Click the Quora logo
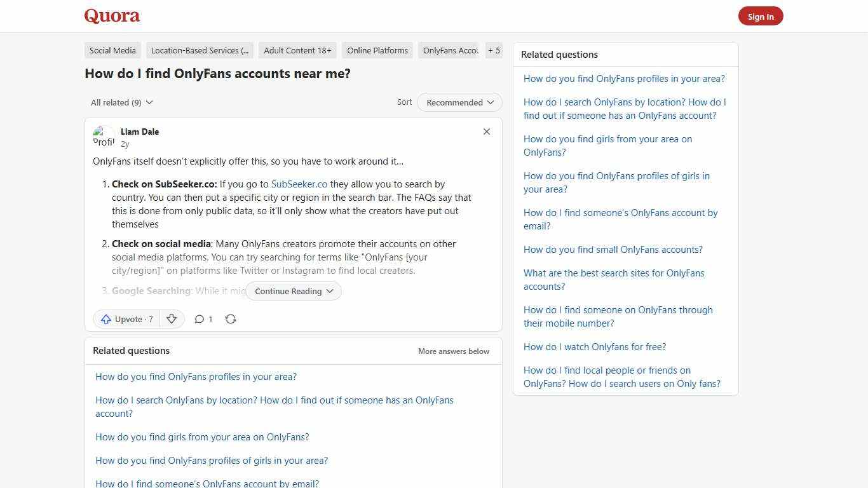This screenshot has width=868, height=488. 111,15
